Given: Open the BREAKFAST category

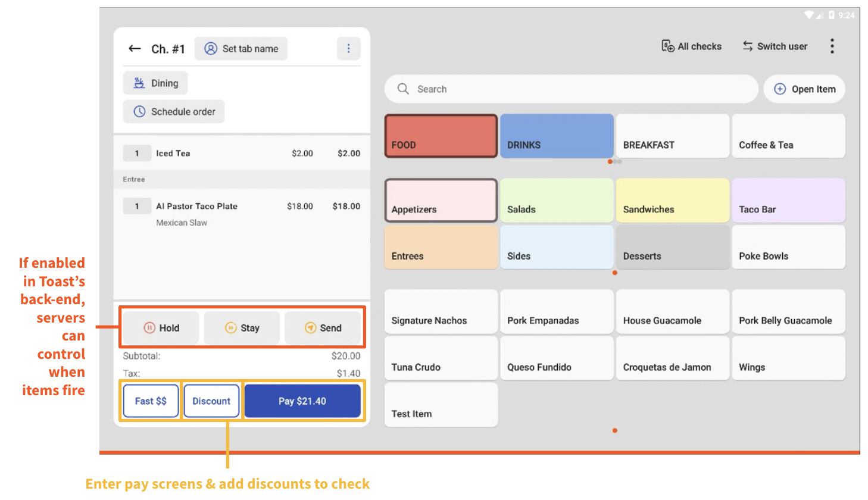Looking at the screenshot, I should click(672, 136).
